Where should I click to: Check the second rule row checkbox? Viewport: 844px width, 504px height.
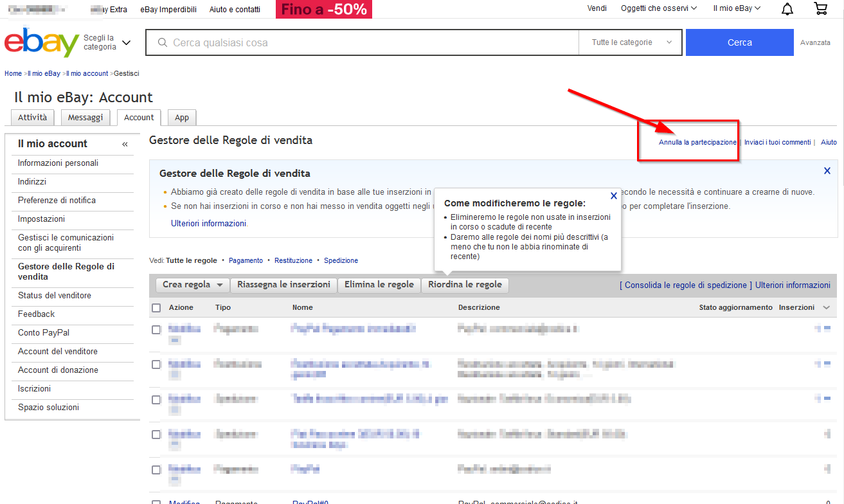(x=156, y=364)
